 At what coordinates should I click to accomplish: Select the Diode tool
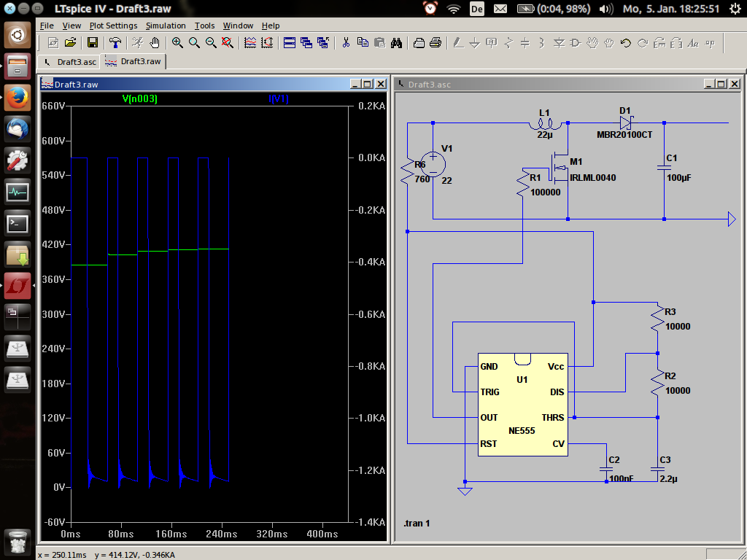tap(559, 43)
